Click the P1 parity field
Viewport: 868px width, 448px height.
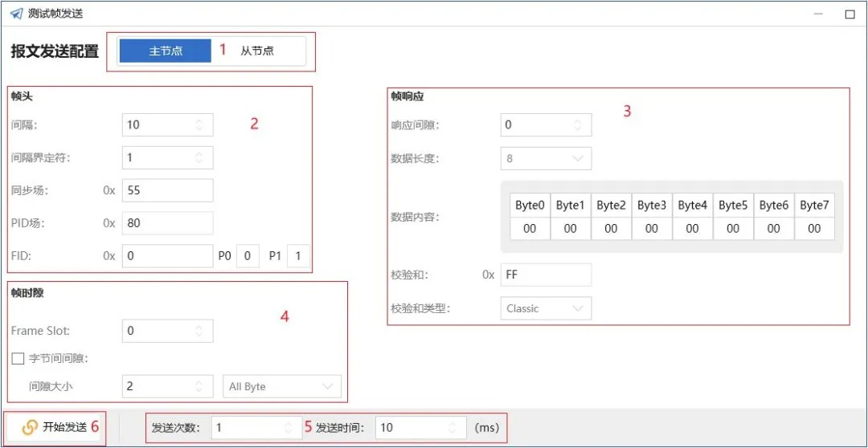(x=298, y=256)
